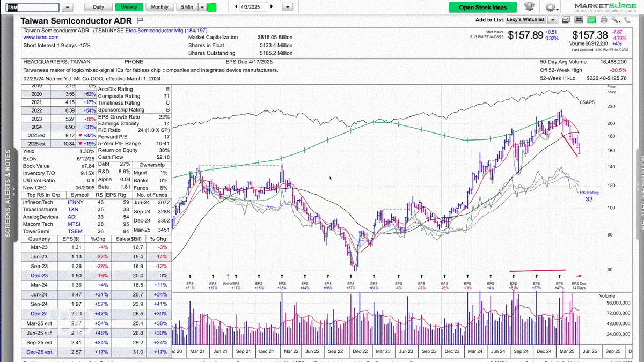Click the 2025 est annual EPS row

(x=59, y=136)
